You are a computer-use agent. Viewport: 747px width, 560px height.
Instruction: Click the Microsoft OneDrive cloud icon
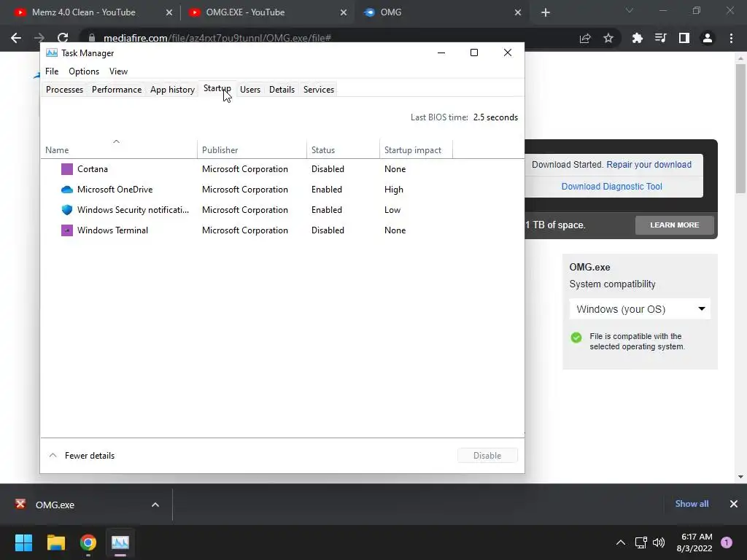[67, 190]
